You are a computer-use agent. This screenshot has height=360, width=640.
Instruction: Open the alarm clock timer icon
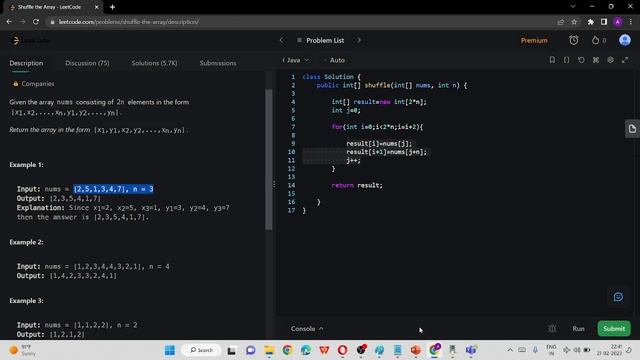573,40
